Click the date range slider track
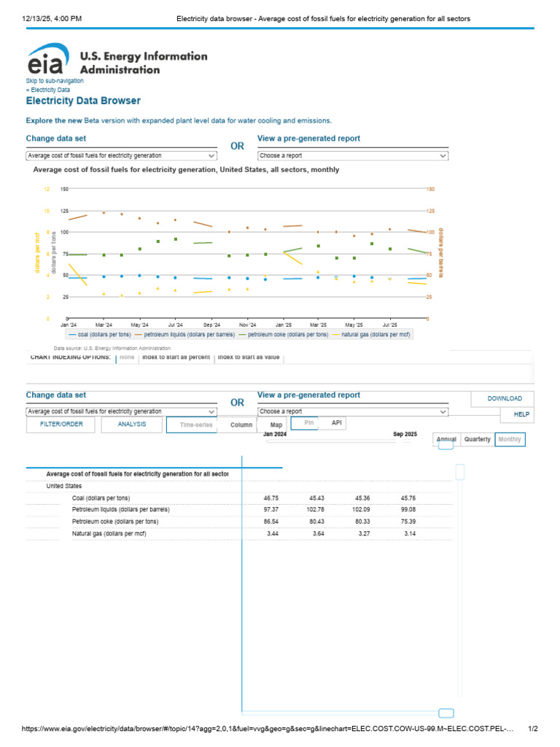 [x=331, y=441]
